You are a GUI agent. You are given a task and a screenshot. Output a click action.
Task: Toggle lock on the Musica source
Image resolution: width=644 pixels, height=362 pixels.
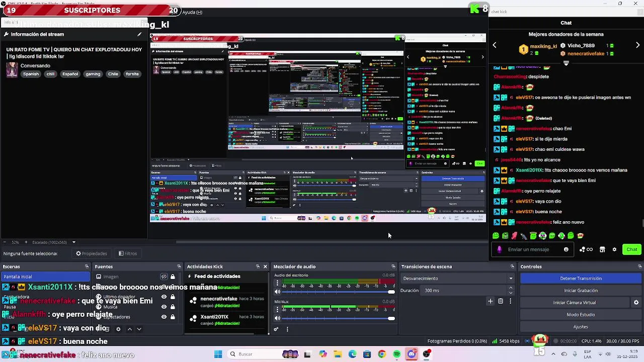173,307
